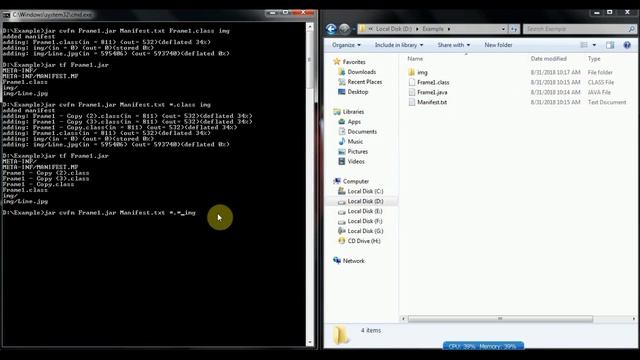Click the Explorer horizontal scrollbar thumb
The height and width of the screenshot is (360, 640).
[500, 319]
